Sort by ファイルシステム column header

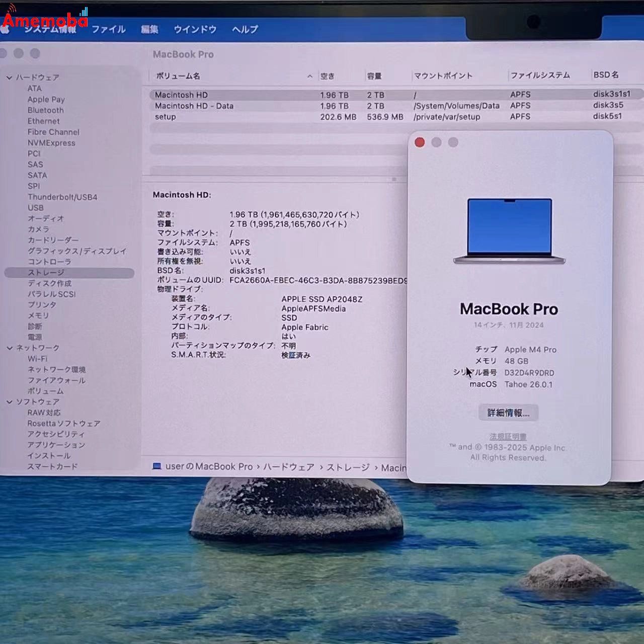coord(540,75)
